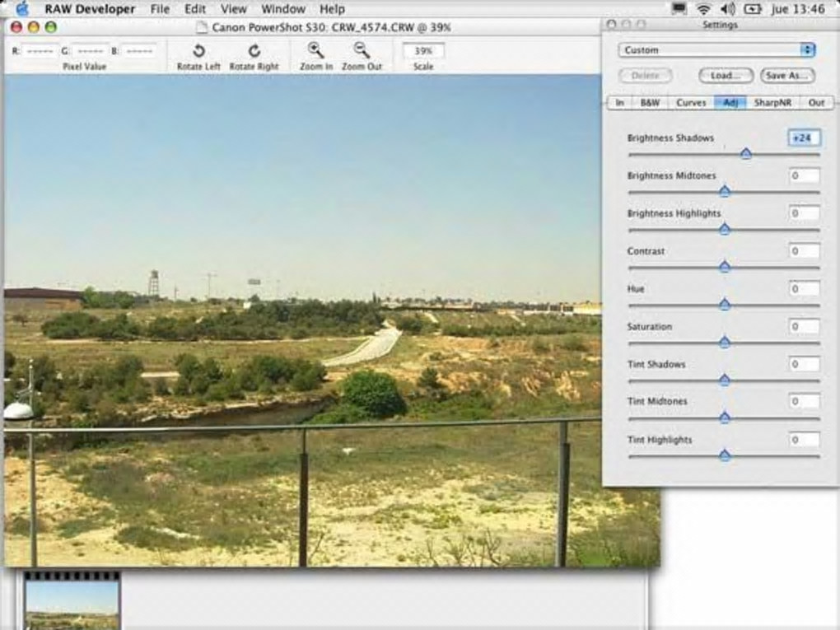
Task: Click the document proxy icon in title bar
Action: [x=202, y=27]
